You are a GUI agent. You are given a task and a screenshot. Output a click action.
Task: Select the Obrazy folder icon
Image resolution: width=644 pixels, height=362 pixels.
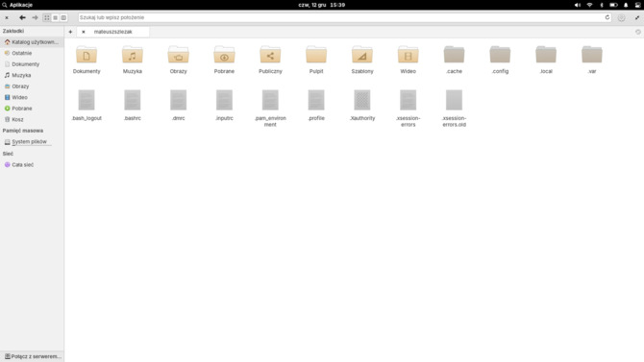(178, 55)
